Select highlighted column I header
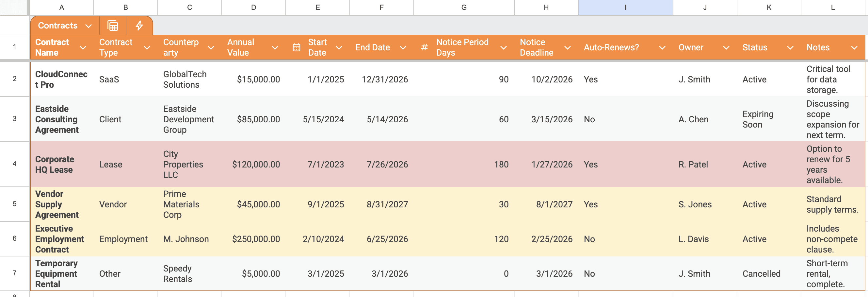The height and width of the screenshot is (297, 868). pyautogui.click(x=625, y=8)
